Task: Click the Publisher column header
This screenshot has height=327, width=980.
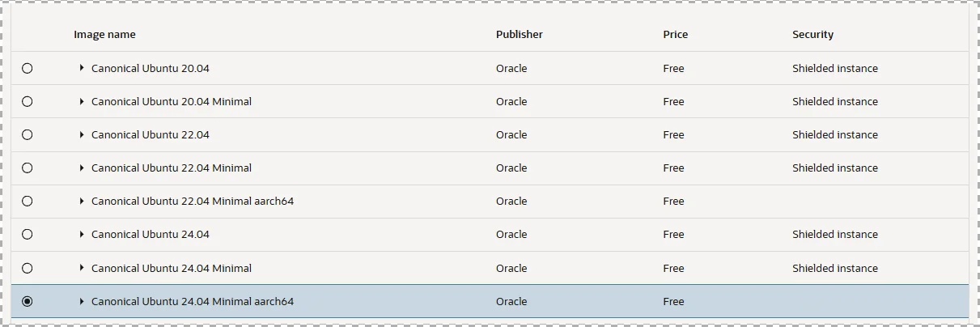Action: coord(520,35)
